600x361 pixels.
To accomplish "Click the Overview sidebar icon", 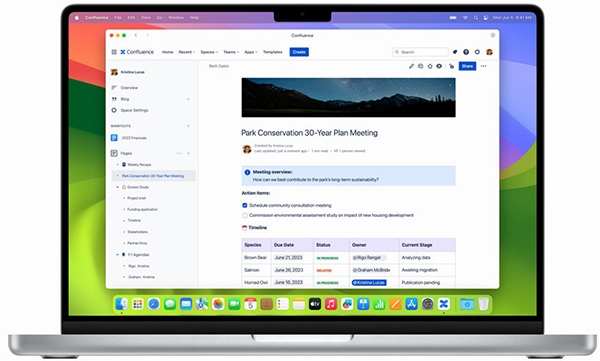I will (x=114, y=88).
